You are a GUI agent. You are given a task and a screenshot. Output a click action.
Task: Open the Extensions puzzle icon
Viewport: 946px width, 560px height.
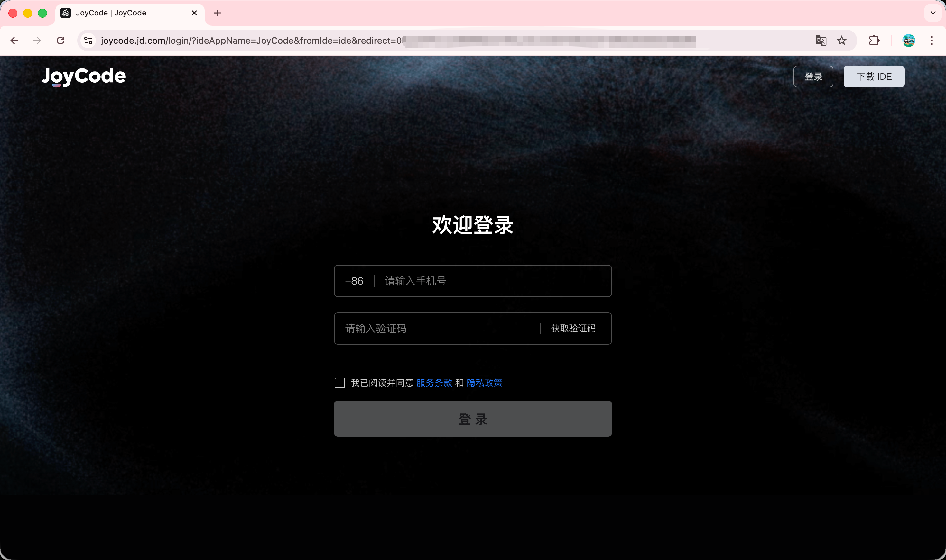coord(874,41)
